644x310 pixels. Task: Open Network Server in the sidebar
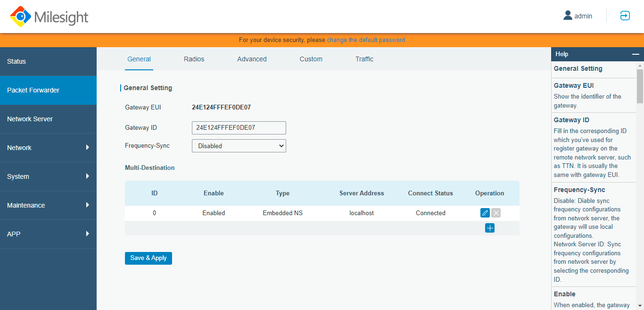48,119
